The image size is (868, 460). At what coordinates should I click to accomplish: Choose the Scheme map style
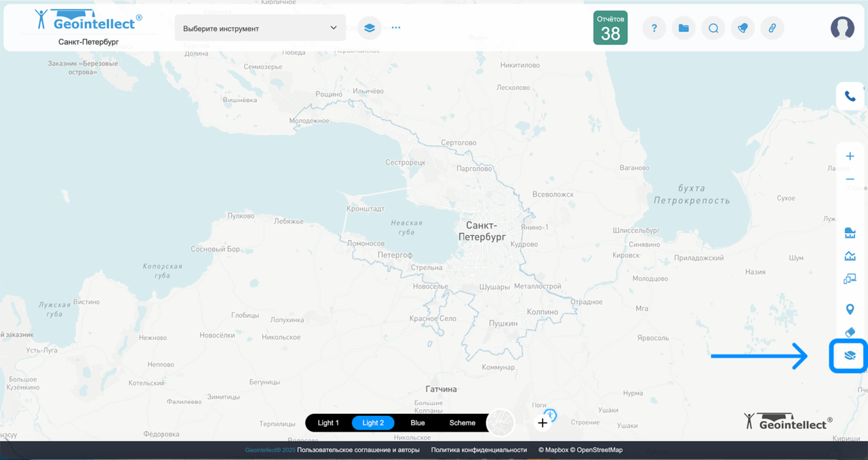[x=462, y=423]
